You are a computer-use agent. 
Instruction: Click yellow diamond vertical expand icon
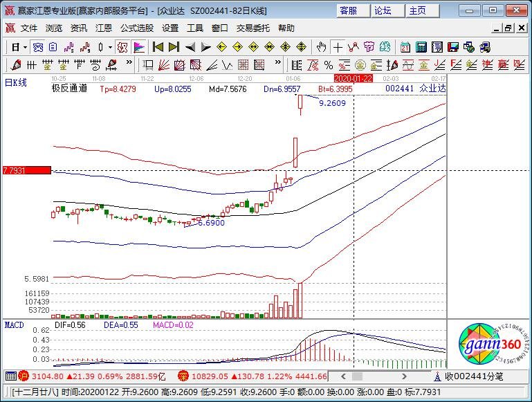click(302, 47)
